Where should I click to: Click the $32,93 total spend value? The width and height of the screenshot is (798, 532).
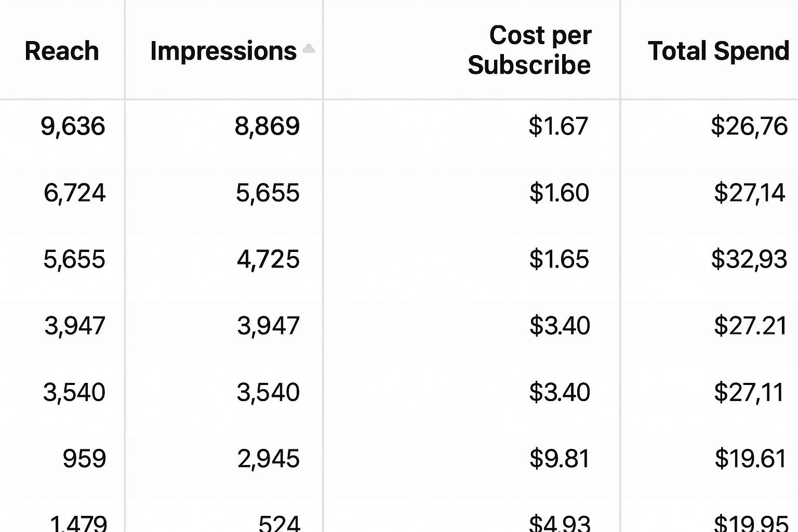[x=749, y=259]
